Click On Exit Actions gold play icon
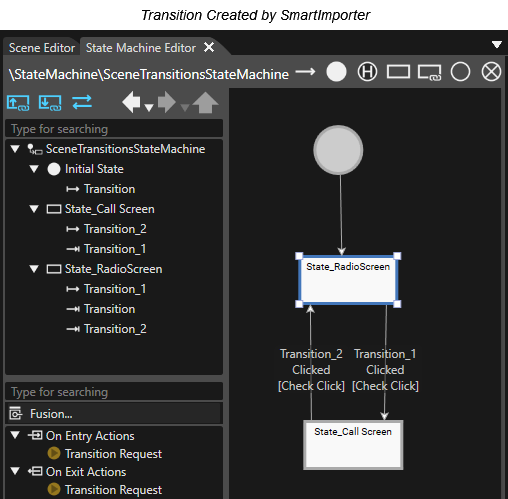 tap(54, 489)
